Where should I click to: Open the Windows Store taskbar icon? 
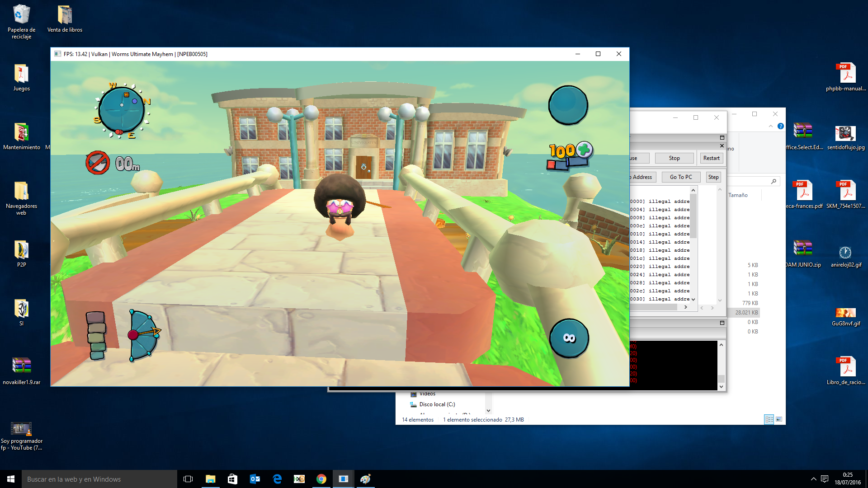(x=232, y=479)
